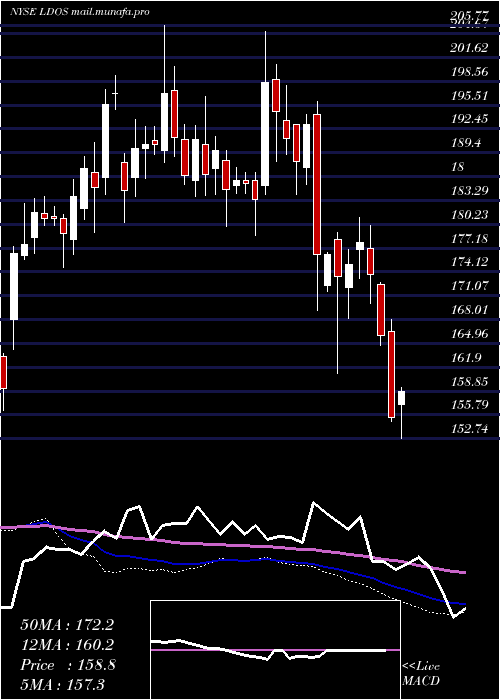This screenshot has height=700, width=500.
Task: Click the NYSE LDOS mail.munafa.pro title text
Action: tap(79, 12)
